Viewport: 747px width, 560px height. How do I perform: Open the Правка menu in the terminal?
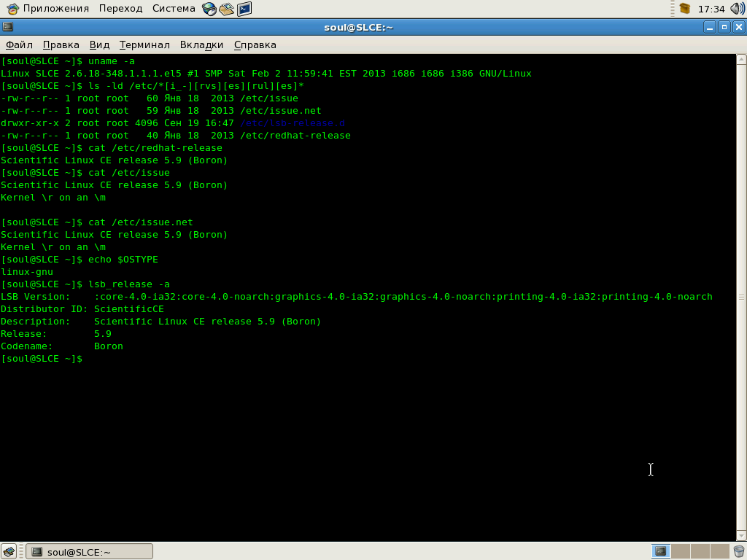61,44
